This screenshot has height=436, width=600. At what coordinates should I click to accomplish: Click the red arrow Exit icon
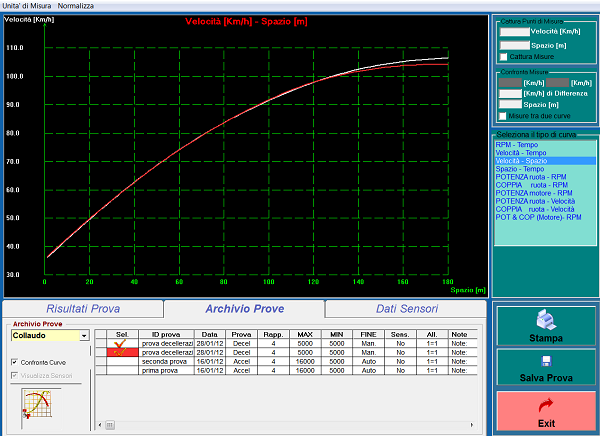[x=546, y=405]
